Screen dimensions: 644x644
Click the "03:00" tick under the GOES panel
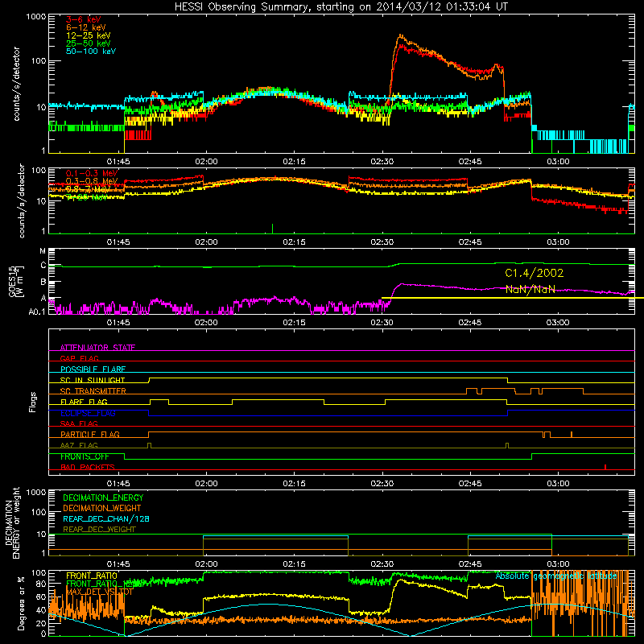tap(558, 323)
